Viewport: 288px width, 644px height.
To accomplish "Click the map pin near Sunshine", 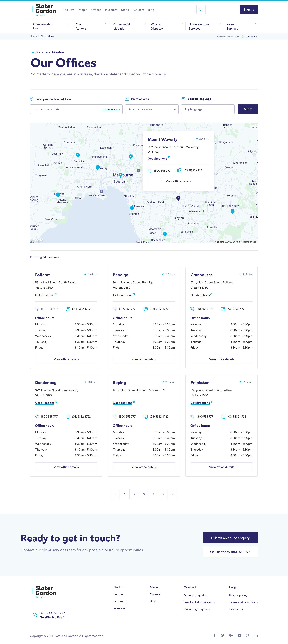I will pos(78,155).
